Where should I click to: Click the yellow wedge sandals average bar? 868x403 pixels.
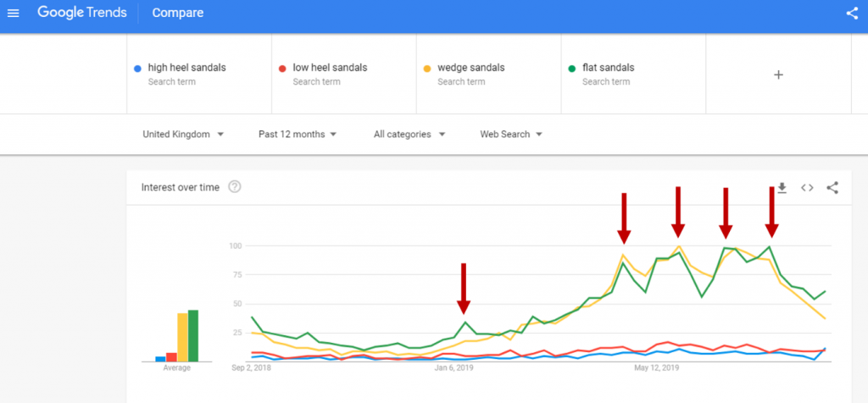click(x=182, y=338)
